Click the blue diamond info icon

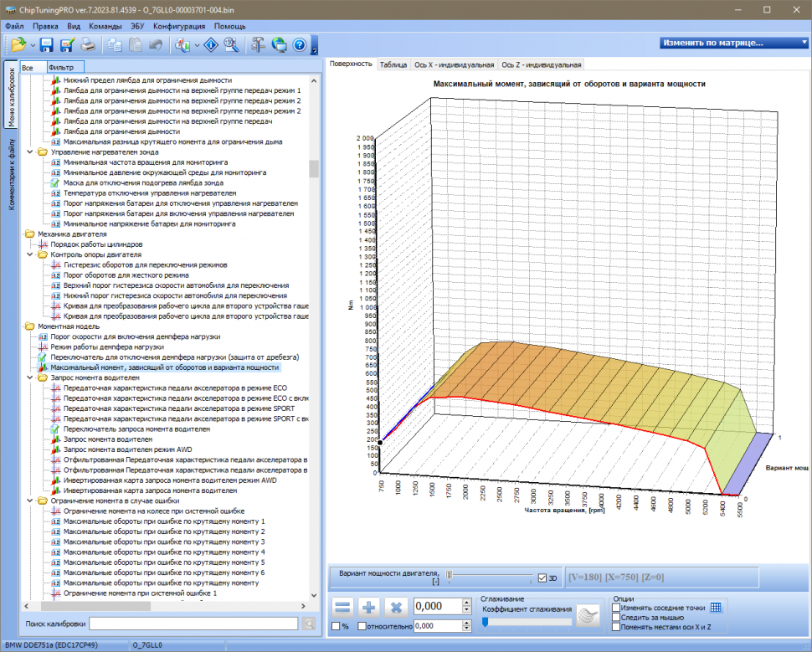211,44
